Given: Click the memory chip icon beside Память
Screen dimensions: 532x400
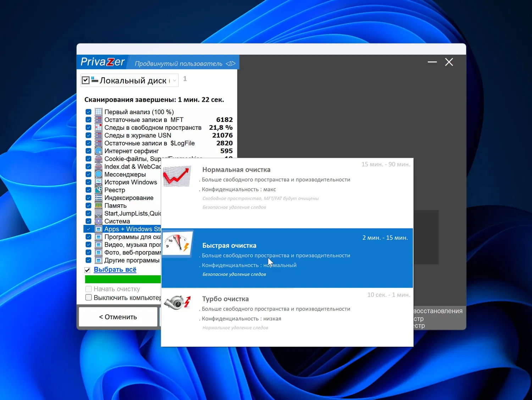Looking at the screenshot, I should [x=99, y=206].
